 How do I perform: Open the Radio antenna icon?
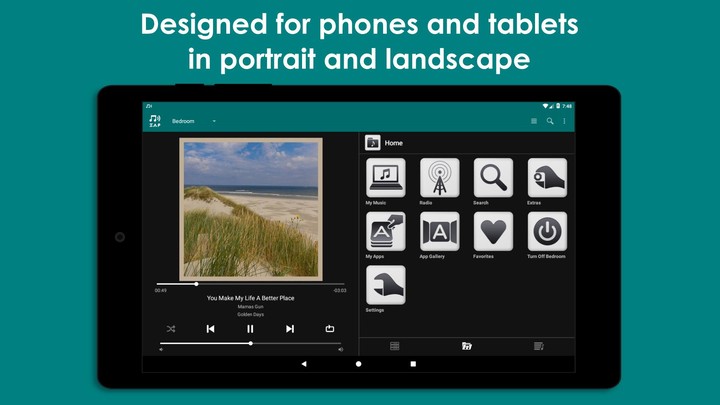click(x=439, y=178)
